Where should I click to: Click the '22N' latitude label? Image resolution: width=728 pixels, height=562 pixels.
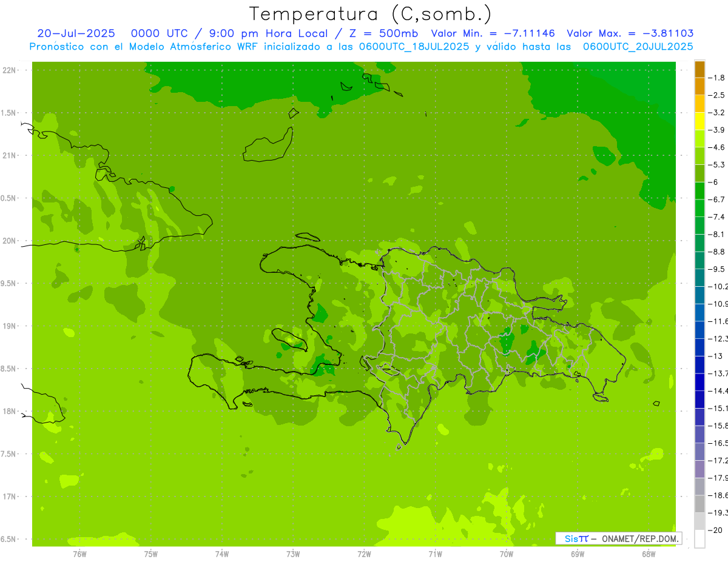point(10,70)
